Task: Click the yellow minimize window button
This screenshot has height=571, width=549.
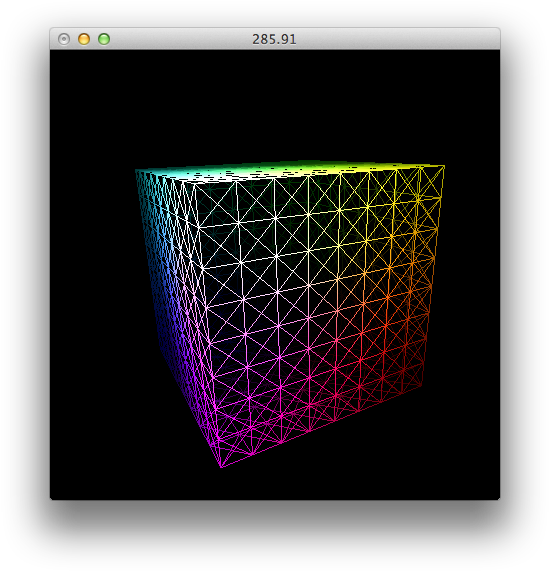Action: tap(84, 39)
